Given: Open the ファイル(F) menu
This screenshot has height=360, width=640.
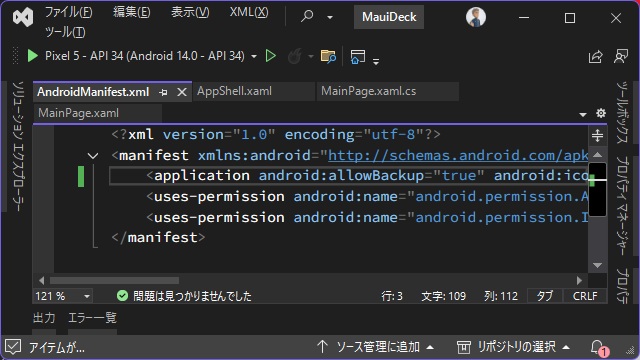Looking at the screenshot, I should (x=68, y=12).
